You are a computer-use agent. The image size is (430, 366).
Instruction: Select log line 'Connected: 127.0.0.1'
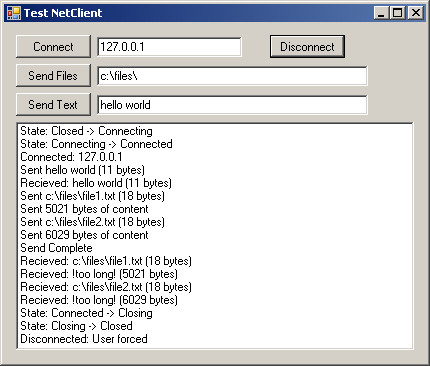point(71,157)
